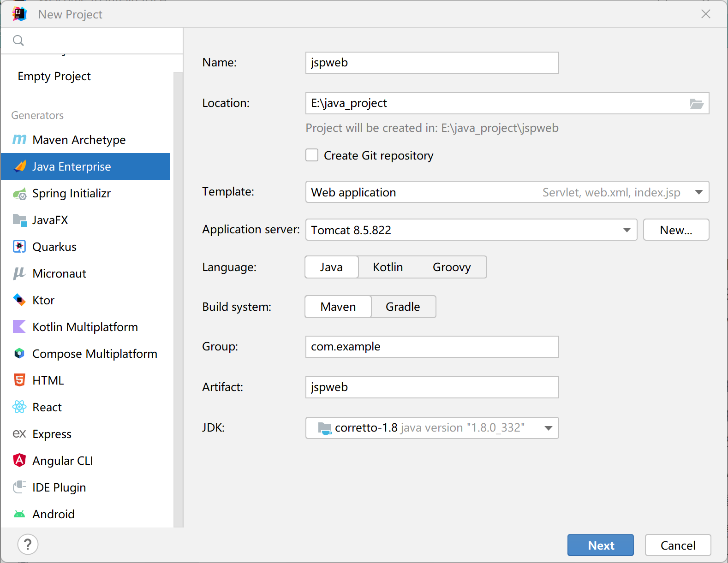Screen dimensions: 728x563
Task: Click the IntelliJ IDEA logo in title bar
Action: tap(19, 14)
